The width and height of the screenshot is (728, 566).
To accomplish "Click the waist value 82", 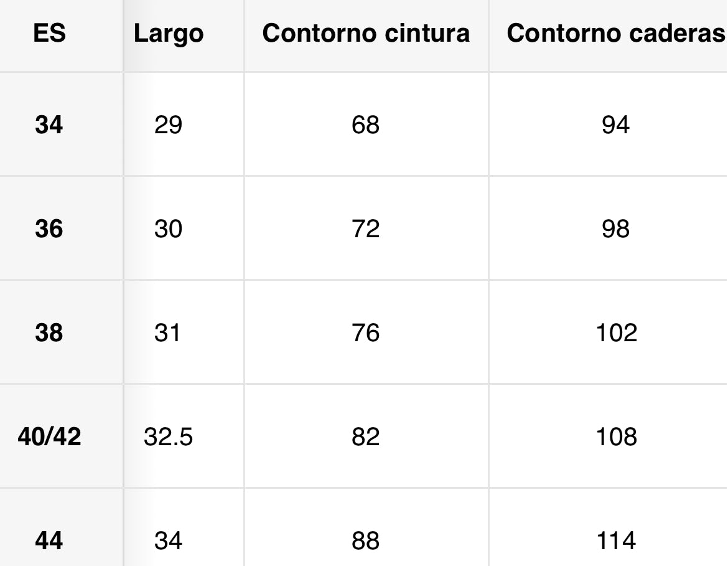I will [365, 437].
